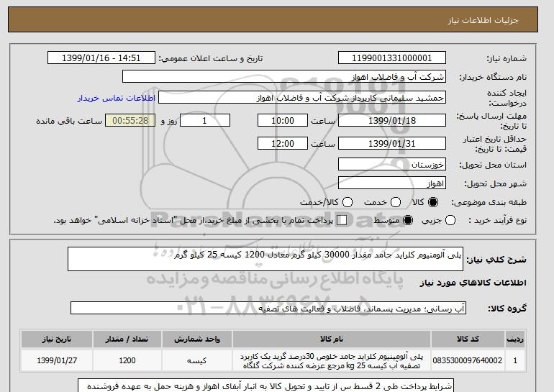Click the unit cell کیسه
The height and width of the screenshot is (392, 554).
click(197, 360)
